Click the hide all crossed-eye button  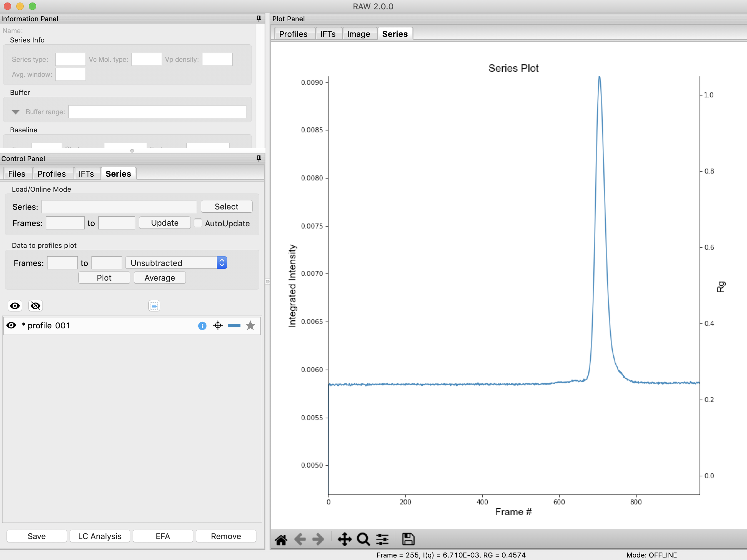(x=36, y=306)
